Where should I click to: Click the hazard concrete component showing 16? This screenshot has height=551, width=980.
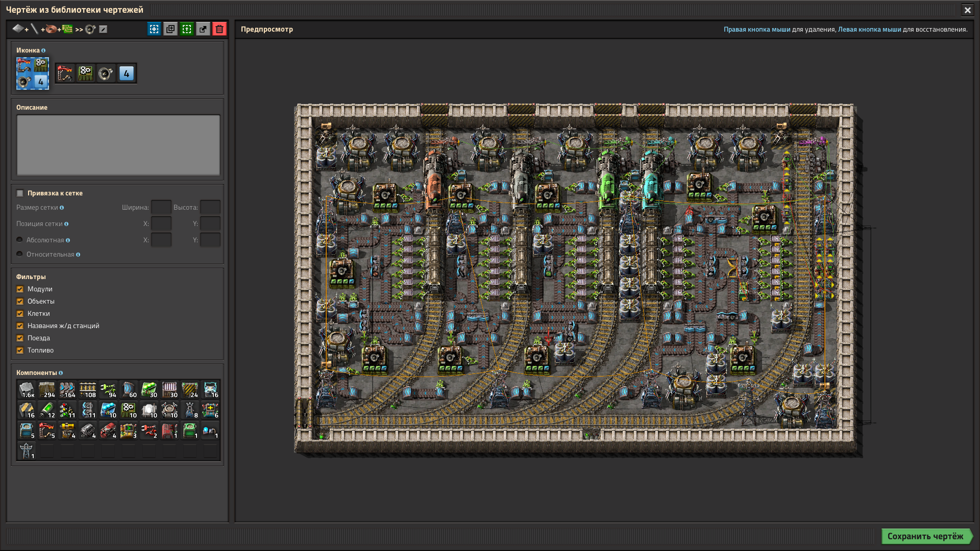point(27,410)
